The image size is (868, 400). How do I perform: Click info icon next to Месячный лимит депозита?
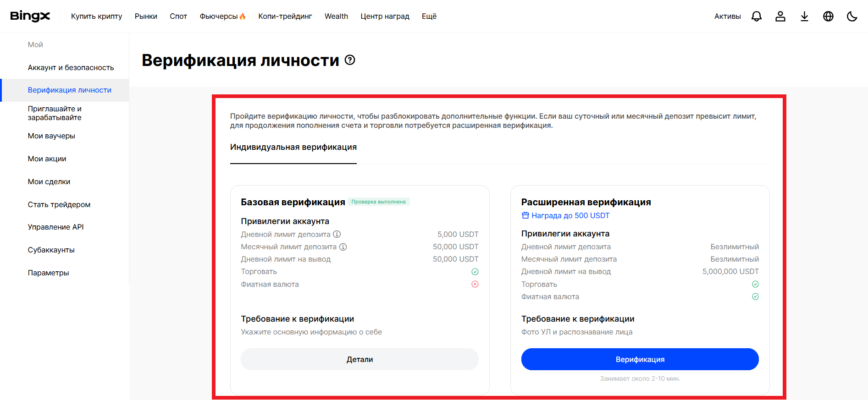click(x=343, y=247)
